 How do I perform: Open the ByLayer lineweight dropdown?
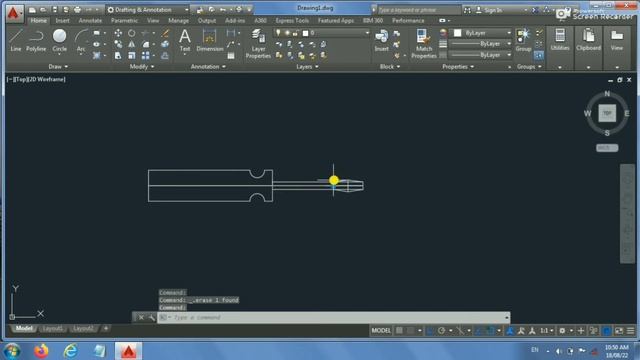tap(480, 44)
